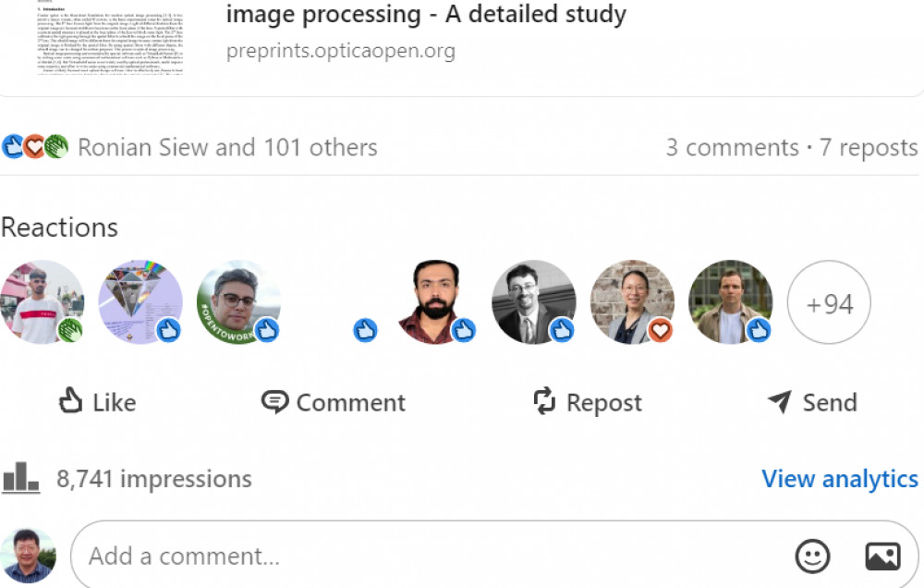Click the article preview thumbnail image
This screenshot has height=588, width=924.
109,37
